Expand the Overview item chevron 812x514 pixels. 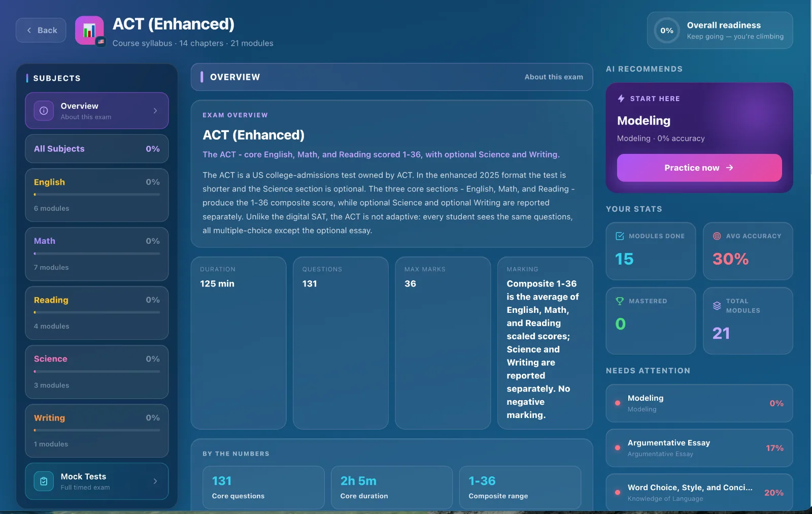[x=155, y=111]
